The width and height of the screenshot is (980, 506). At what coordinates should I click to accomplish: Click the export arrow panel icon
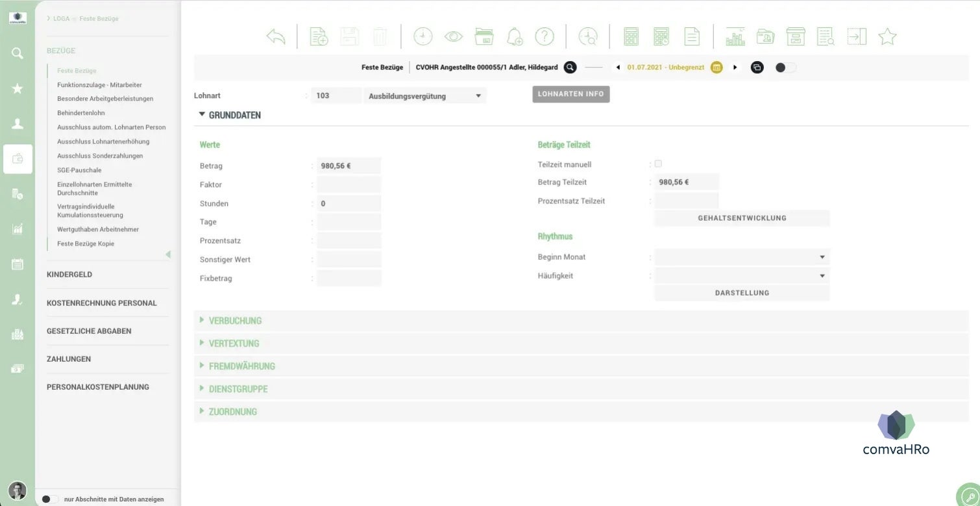pyautogui.click(x=857, y=37)
